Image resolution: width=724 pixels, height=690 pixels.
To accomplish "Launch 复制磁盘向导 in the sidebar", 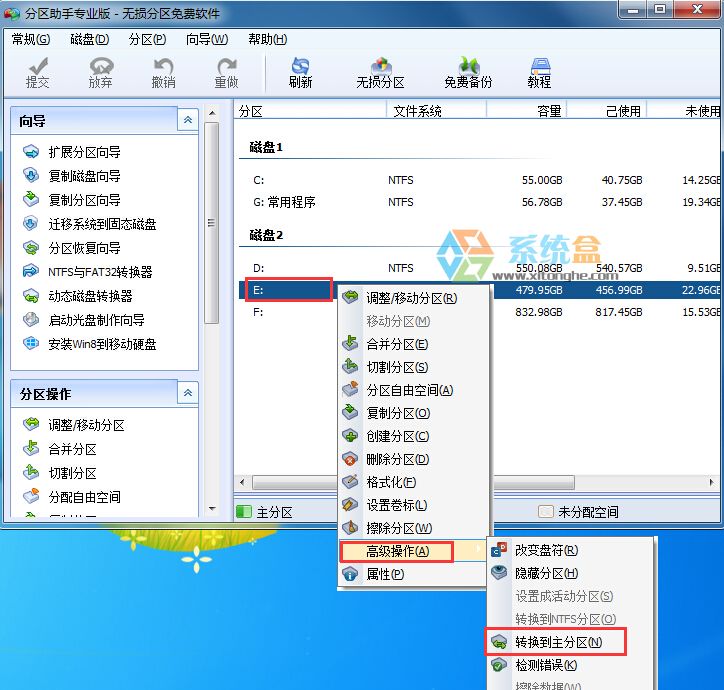I will click(72, 176).
